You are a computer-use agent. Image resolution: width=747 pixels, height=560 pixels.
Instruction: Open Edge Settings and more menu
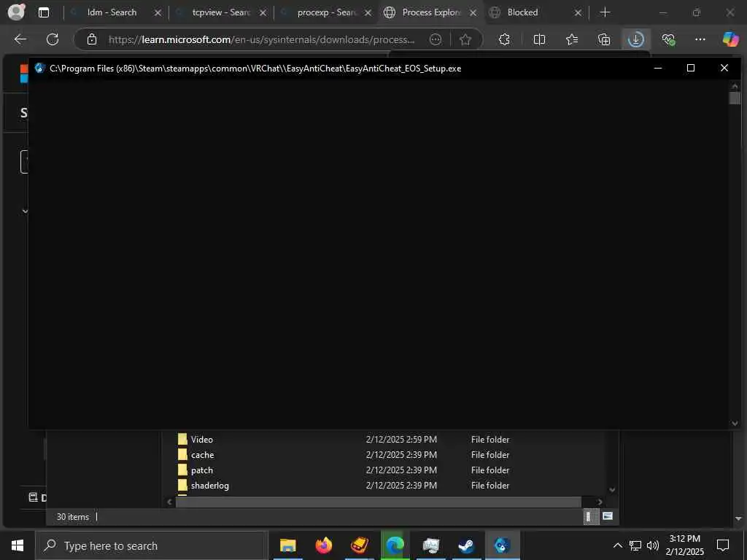pos(700,39)
